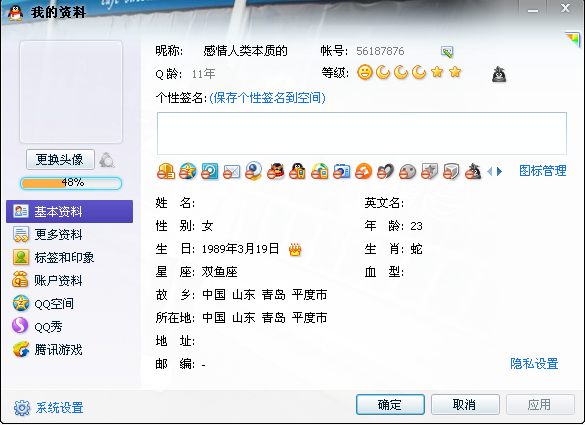Open the QQ Zone star icon in icon row

[187, 171]
